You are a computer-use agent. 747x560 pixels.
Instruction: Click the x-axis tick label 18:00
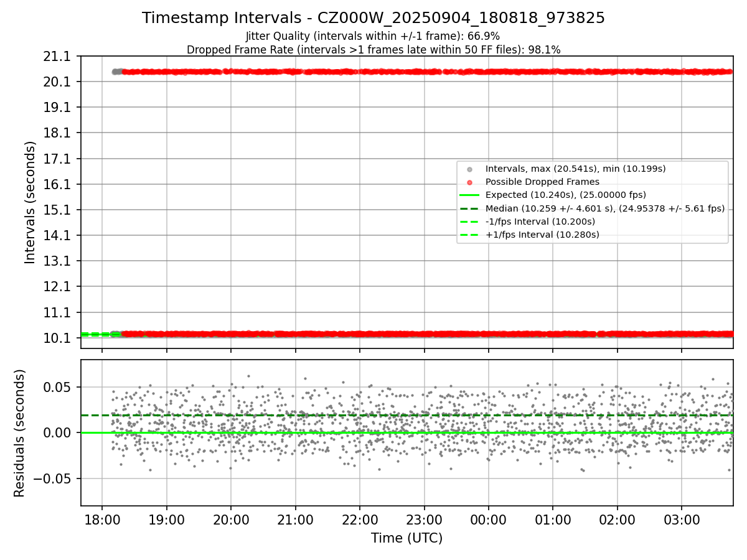tap(102, 519)
